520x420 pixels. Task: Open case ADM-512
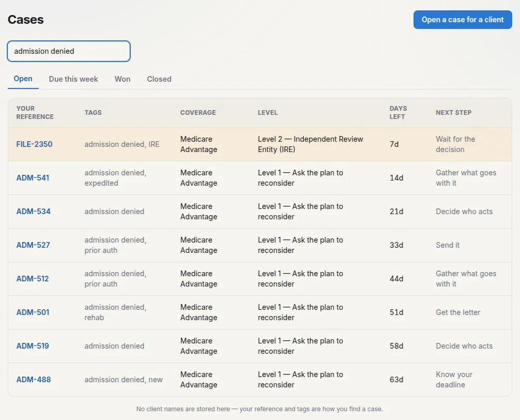coord(32,279)
